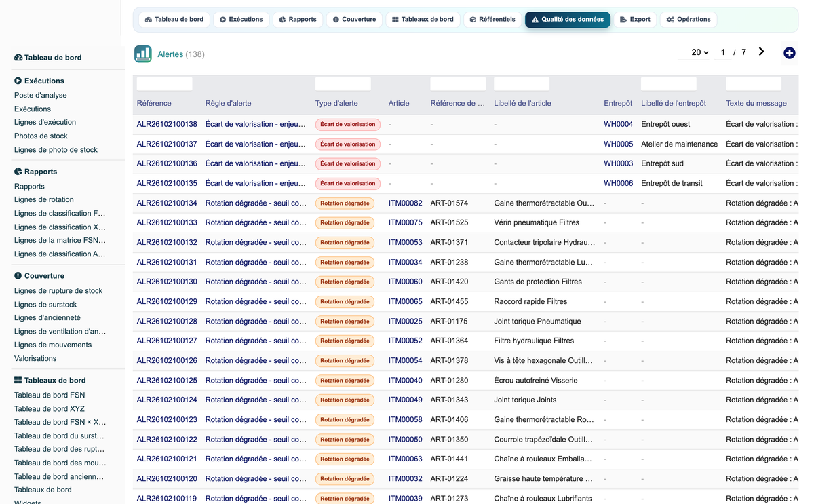Image resolution: width=814 pixels, height=504 pixels.
Task: Open article ITM00040 link
Action: tap(406, 381)
